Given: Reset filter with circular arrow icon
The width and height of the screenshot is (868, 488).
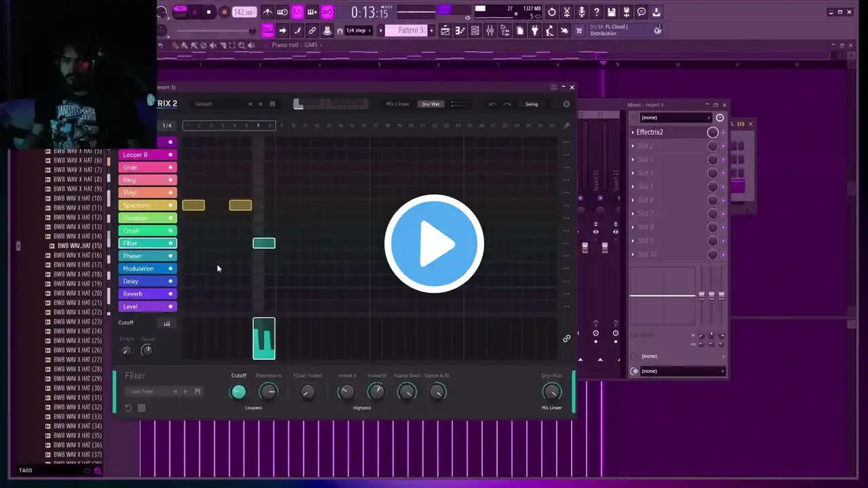Looking at the screenshot, I should click(128, 408).
